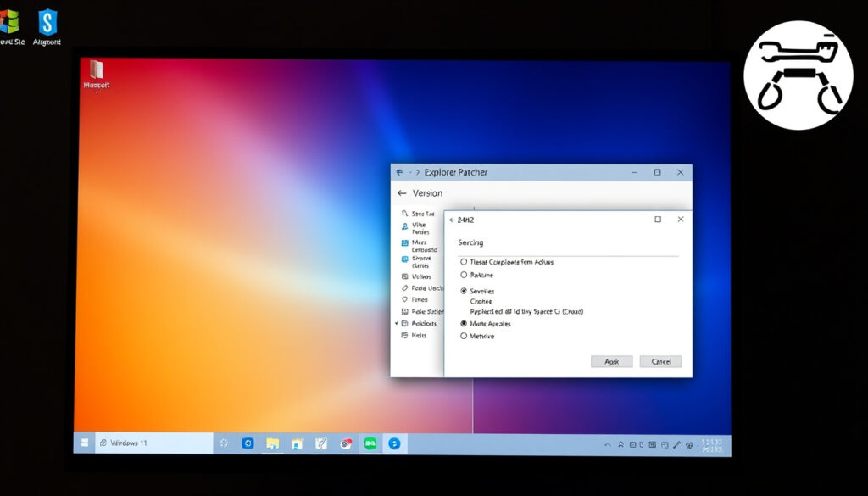This screenshot has height=496, width=868.
Task: Go back using the arrow beside 24H2
Action: [x=452, y=220]
